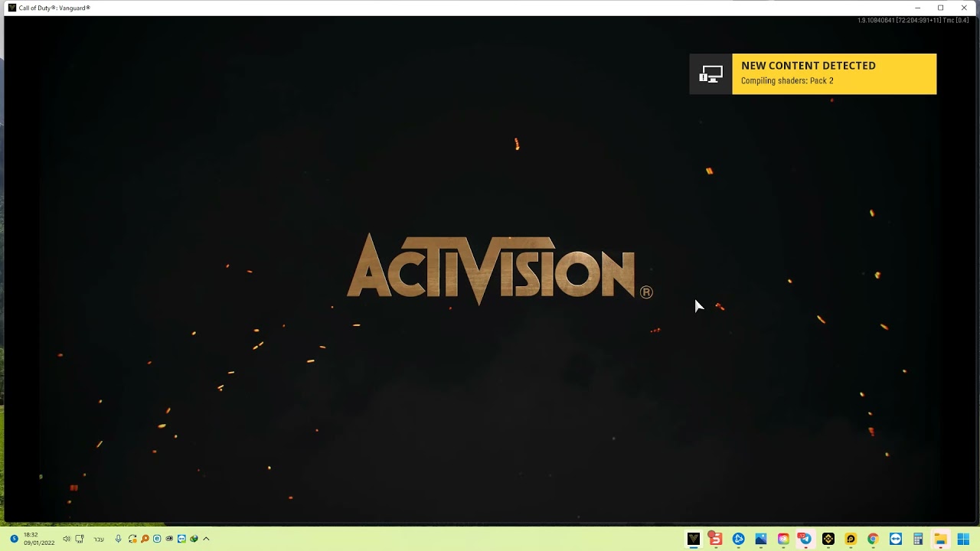Click the New Content Detected notification
980x551 pixels.
(813, 74)
